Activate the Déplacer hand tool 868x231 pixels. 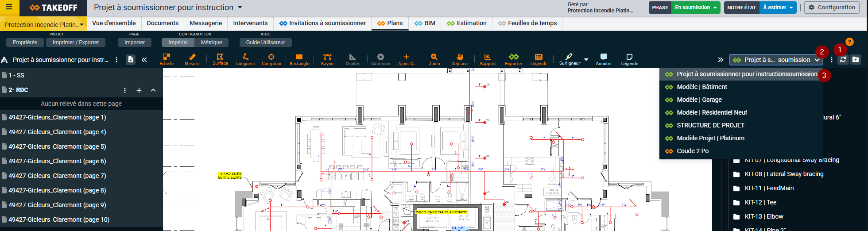tap(460, 59)
